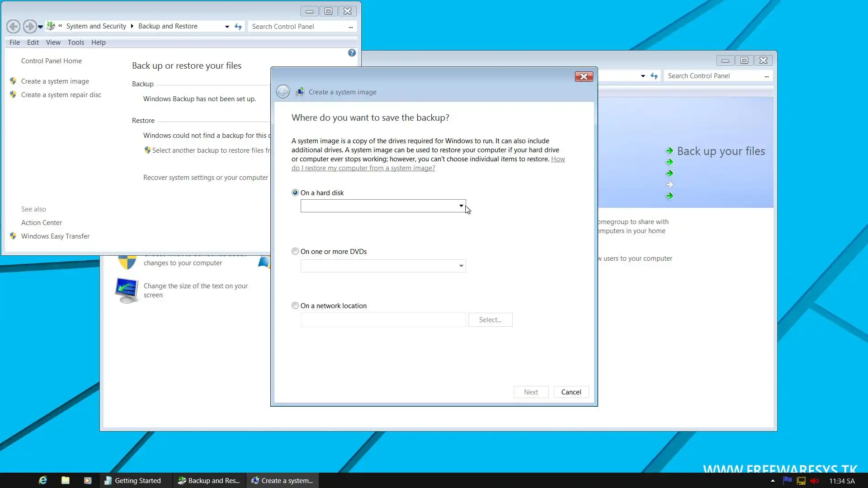The width and height of the screenshot is (868, 488).
Task: Open File Explorer folder icon on taskbar
Action: (x=66, y=480)
